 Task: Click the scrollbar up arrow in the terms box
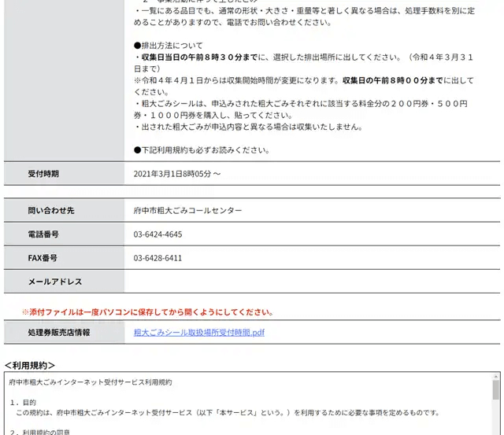click(496, 376)
